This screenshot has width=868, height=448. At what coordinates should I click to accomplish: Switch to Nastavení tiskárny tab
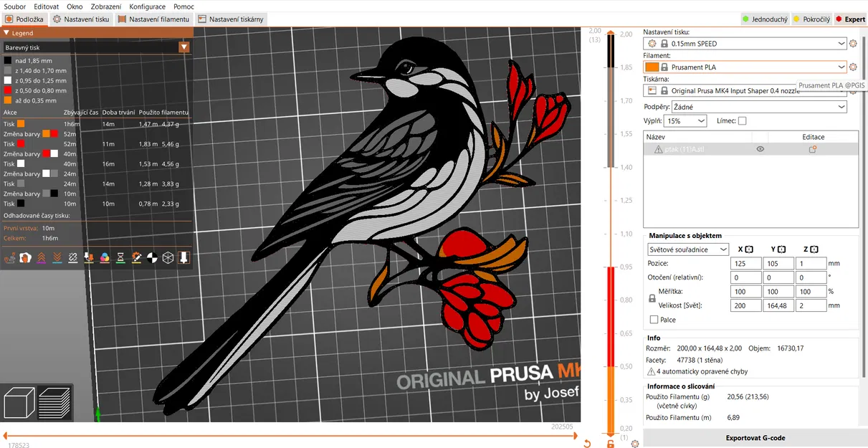coord(231,19)
